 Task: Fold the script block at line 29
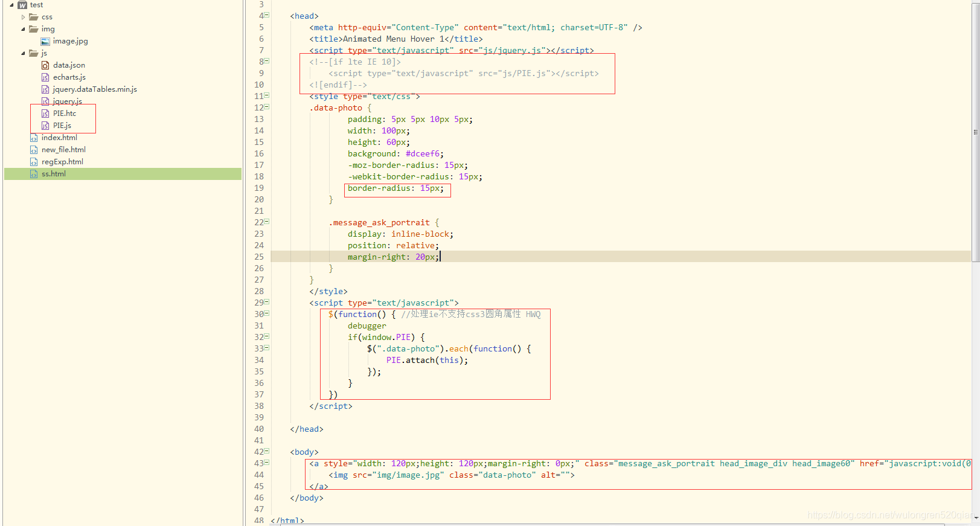click(267, 302)
